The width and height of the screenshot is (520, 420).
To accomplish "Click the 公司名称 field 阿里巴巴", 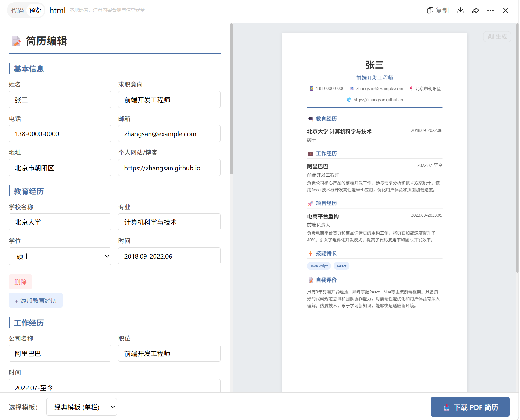I will [60, 353].
